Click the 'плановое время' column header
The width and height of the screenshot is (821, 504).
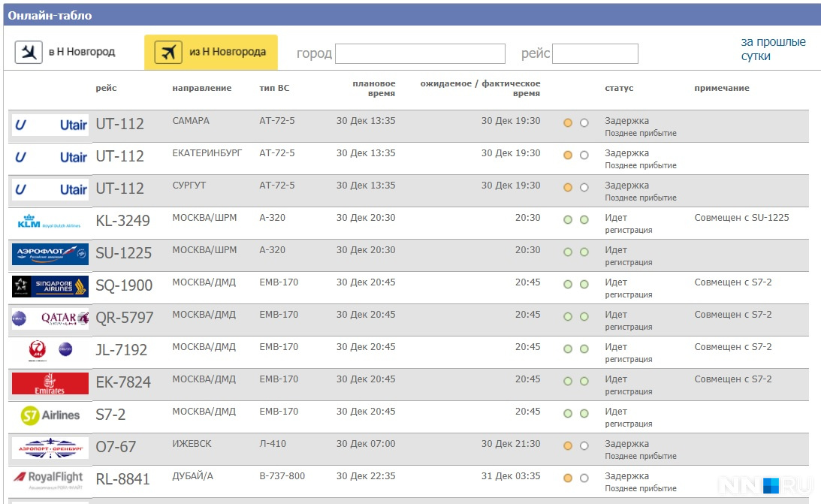click(x=374, y=89)
